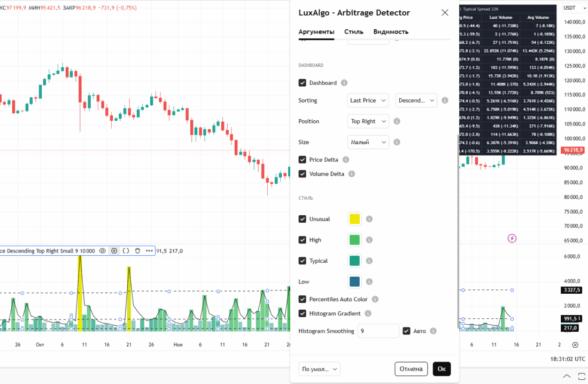Show info tooltip for Low color
588x384 pixels.
(x=369, y=282)
